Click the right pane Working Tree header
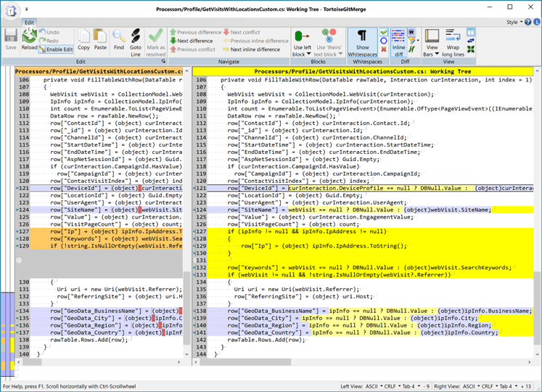The image size is (542, 392). click(x=363, y=71)
